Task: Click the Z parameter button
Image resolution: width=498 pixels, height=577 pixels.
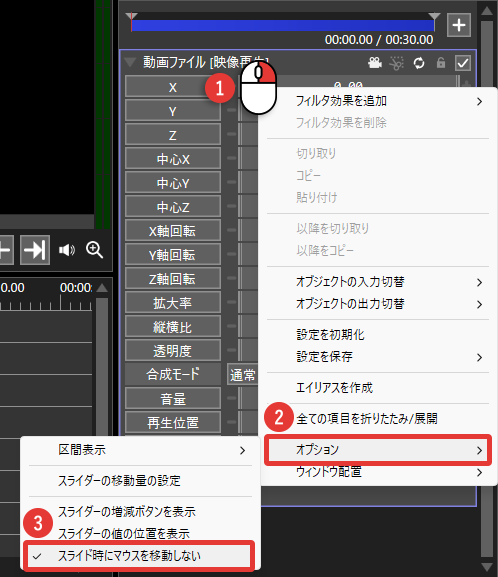Action: click(x=173, y=135)
